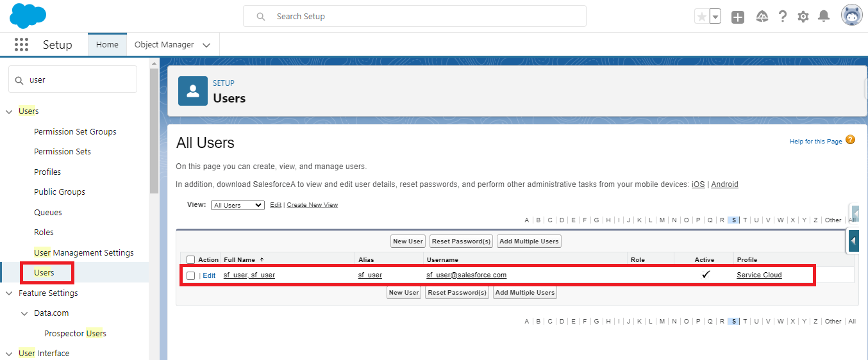868x360 pixels.
Task: Click the Create New View link
Action: (x=312, y=205)
